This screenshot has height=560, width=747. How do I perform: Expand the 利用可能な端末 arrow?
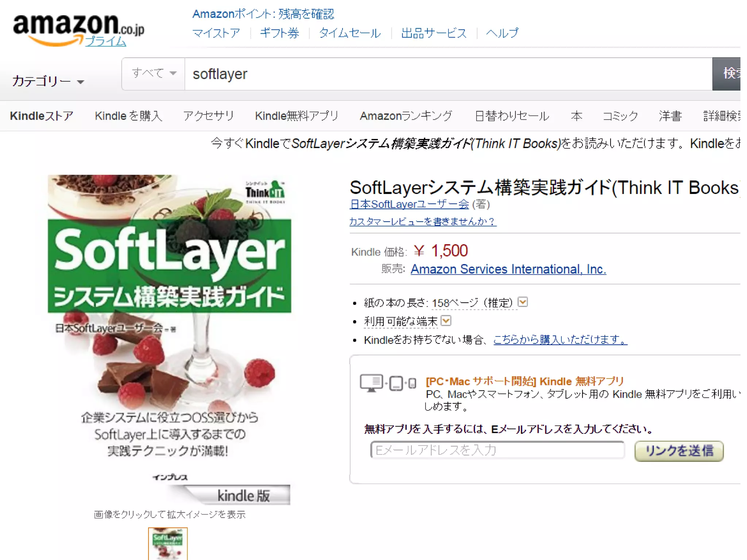(x=446, y=320)
